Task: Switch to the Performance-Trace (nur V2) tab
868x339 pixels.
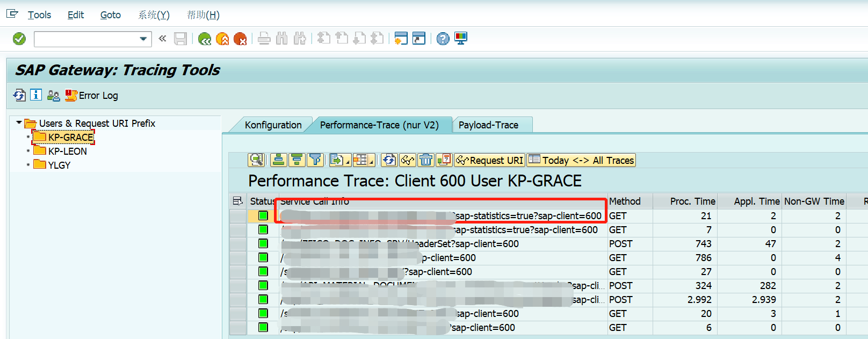Action: coord(379,125)
